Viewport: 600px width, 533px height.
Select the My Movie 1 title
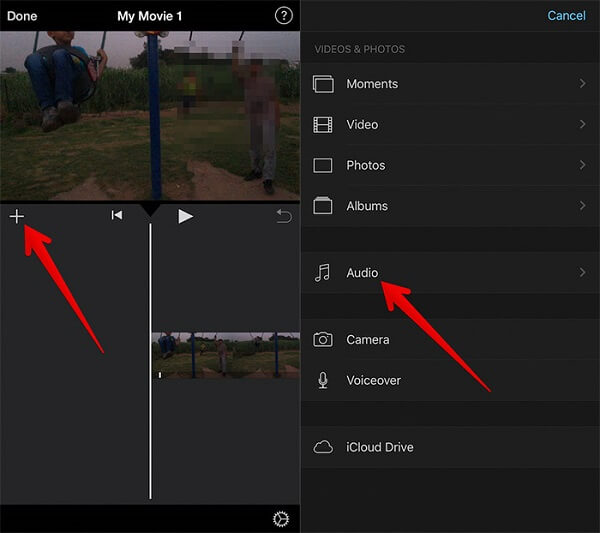150,16
